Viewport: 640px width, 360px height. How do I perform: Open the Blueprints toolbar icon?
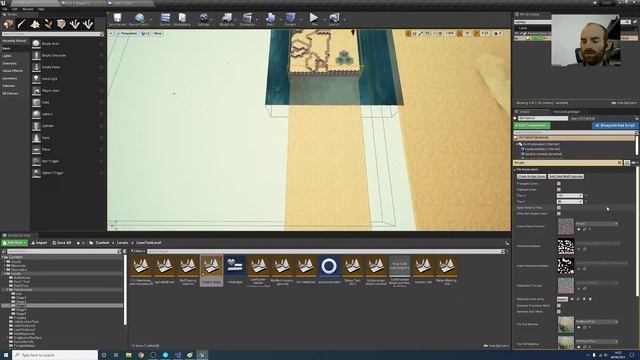pyautogui.click(x=227, y=19)
